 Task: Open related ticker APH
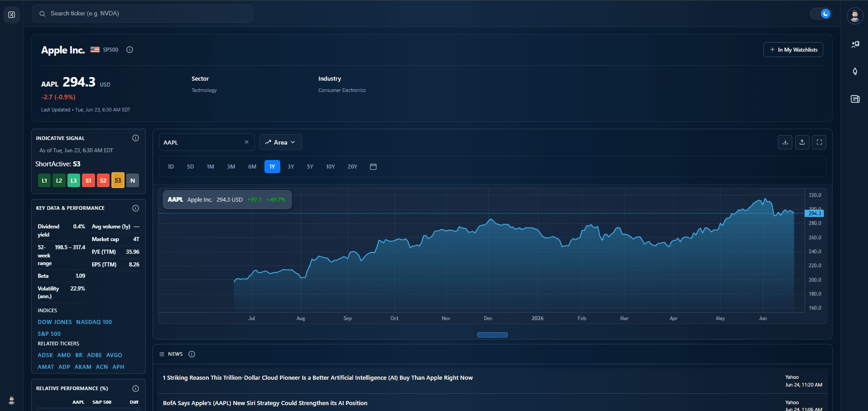[118, 367]
